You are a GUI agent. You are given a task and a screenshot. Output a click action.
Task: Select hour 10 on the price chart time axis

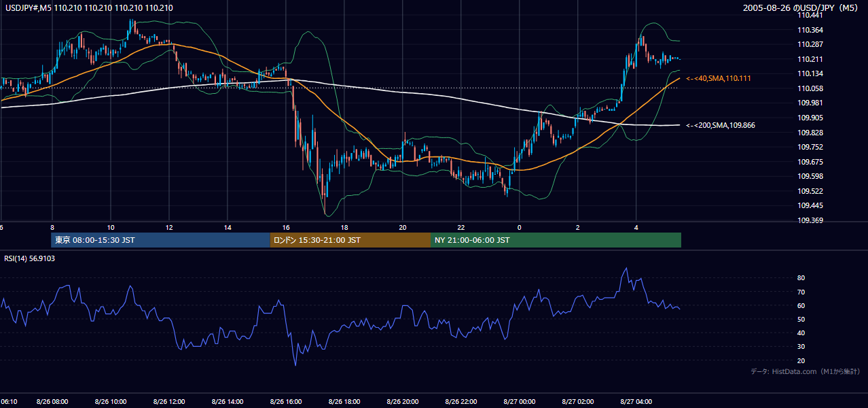click(110, 227)
